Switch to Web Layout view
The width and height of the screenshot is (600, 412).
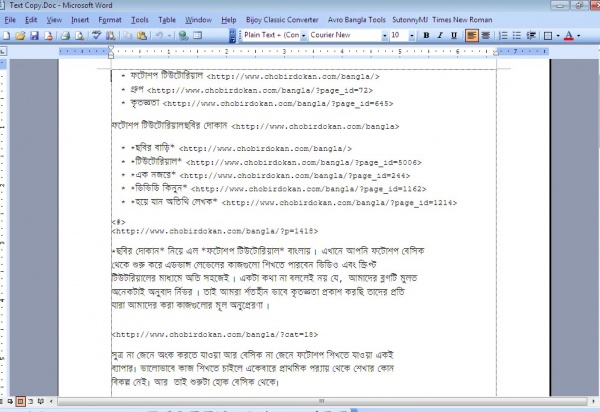click(x=10, y=401)
